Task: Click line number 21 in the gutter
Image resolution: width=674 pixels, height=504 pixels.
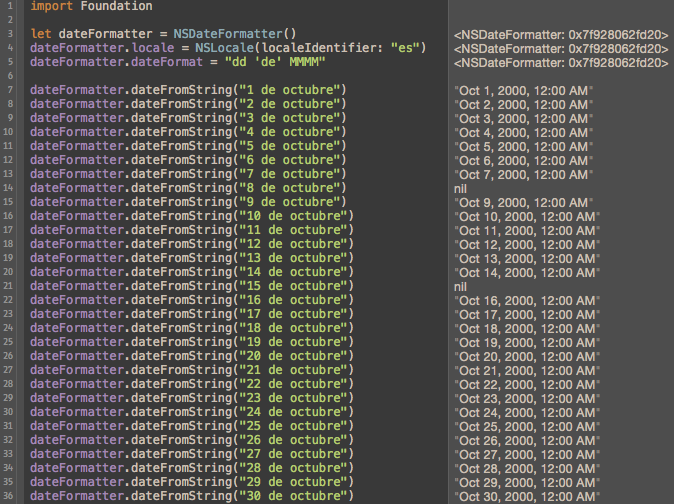Action: pos(8,286)
